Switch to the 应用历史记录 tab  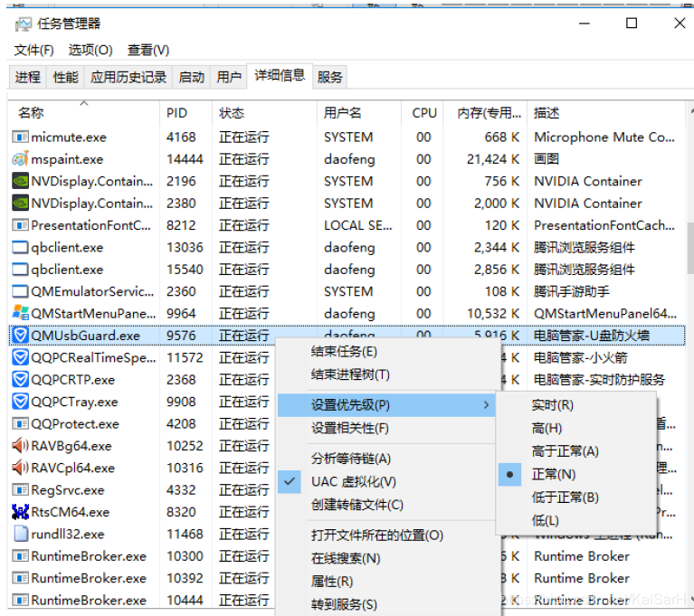(128, 77)
